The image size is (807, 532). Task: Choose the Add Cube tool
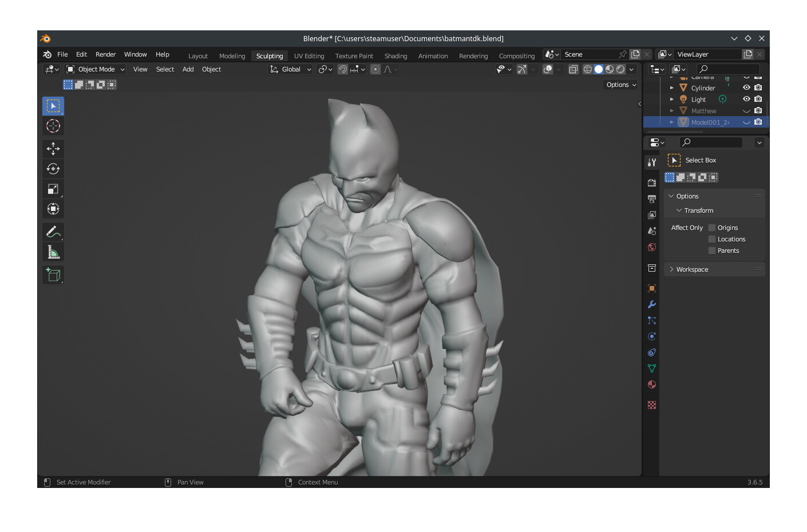click(x=53, y=275)
